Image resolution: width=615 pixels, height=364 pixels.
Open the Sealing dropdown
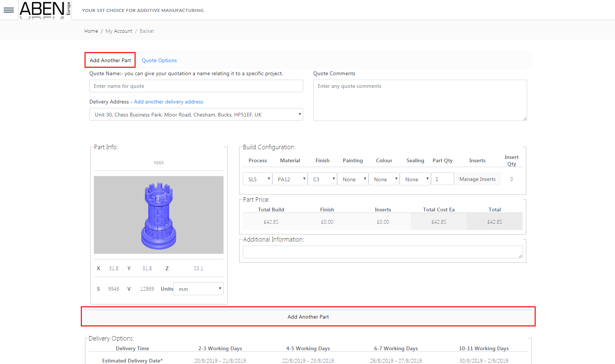pyautogui.click(x=415, y=179)
